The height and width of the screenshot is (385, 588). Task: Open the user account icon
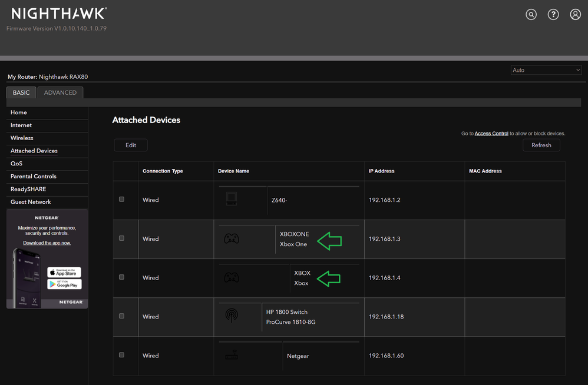[x=575, y=15]
